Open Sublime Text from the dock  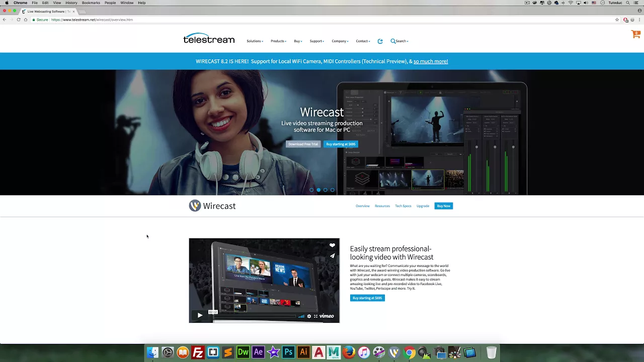[x=228, y=352]
